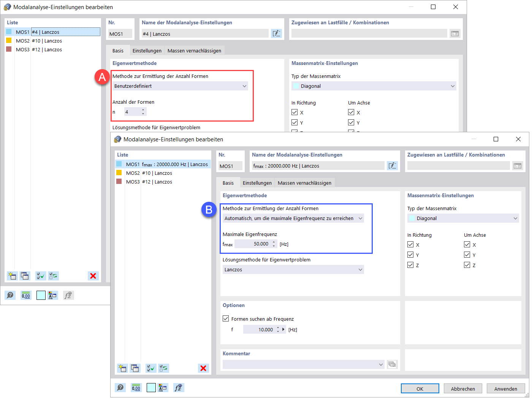Uncheck In Richtung Y in the front window
The height and width of the screenshot is (399, 532).
pyautogui.click(x=410, y=255)
